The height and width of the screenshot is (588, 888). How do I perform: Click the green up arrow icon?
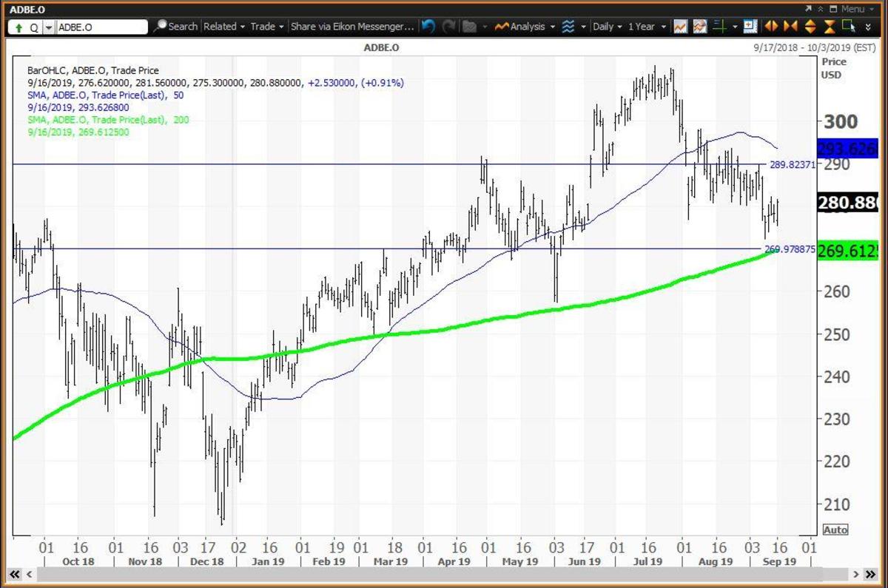(18, 27)
